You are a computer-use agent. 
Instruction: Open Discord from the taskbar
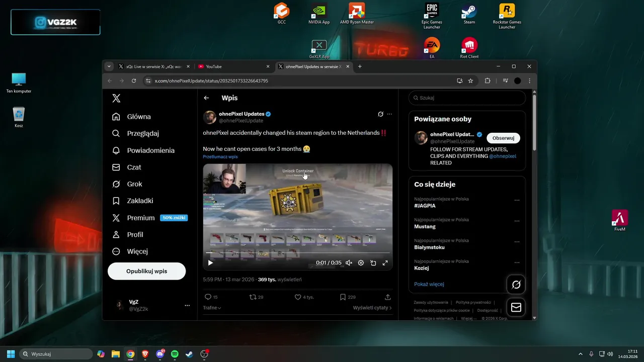pyautogui.click(x=160, y=354)
